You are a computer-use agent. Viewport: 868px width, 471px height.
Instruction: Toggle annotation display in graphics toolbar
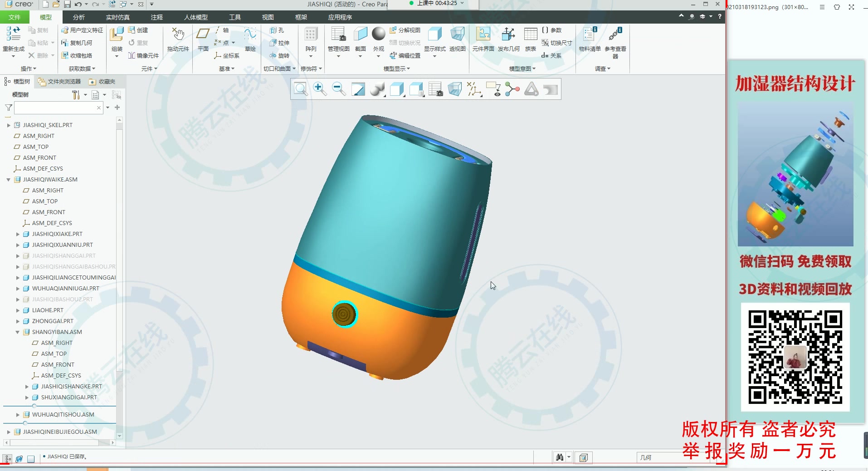493,89
